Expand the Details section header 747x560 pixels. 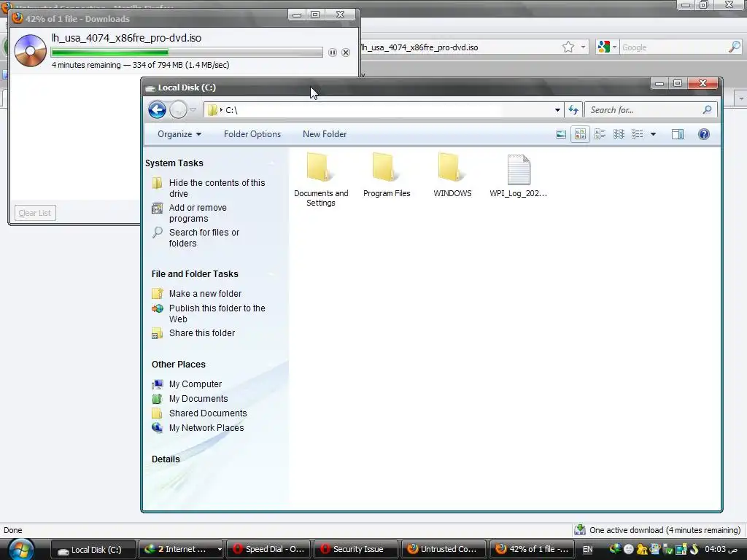click(x=166, y=459)
